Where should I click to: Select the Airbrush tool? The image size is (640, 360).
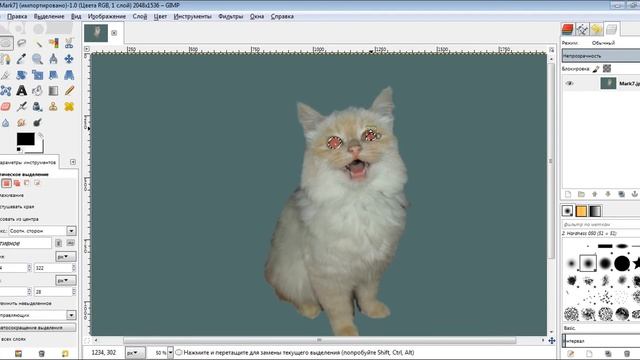point(22,107)
